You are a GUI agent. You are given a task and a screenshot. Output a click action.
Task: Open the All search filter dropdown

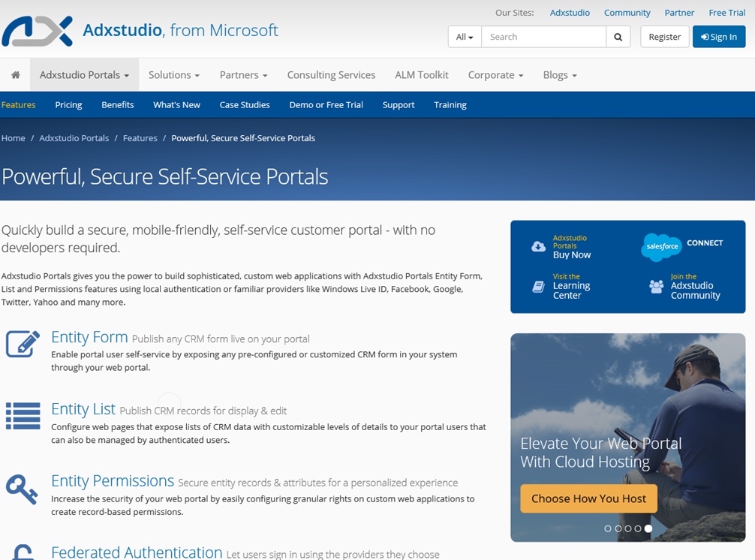point(464,36)
